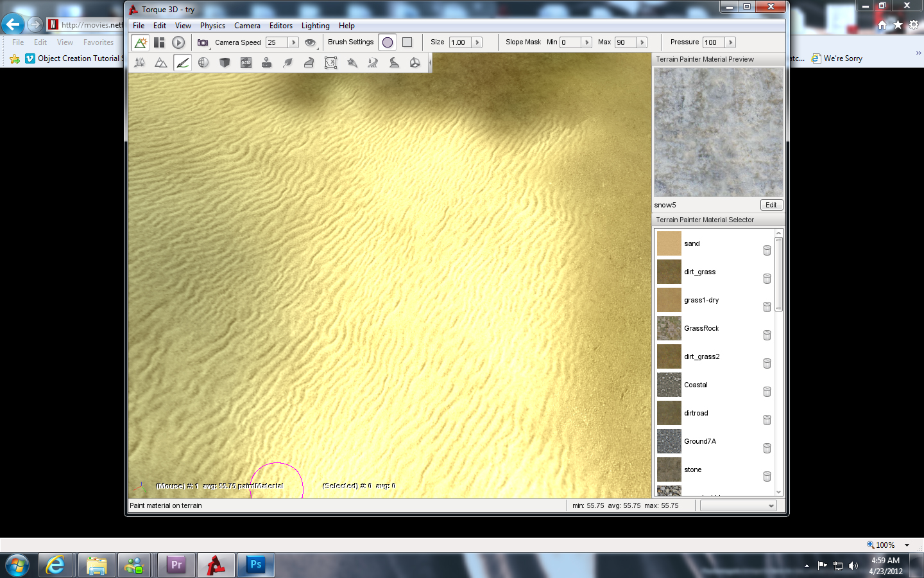Open the Datablock Editor icon
924x578 pixels.
(246, 62)
